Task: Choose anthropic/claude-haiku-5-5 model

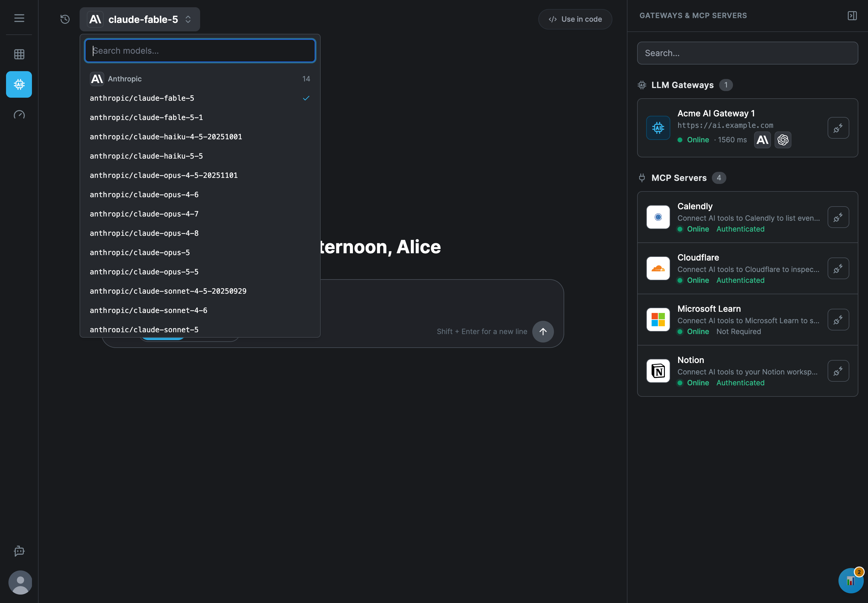Action: (200, 156)
